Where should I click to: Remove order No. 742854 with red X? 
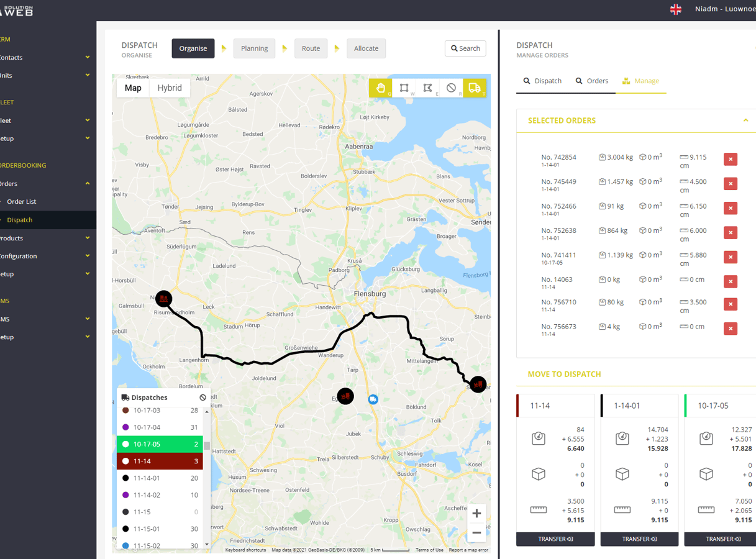(731, 160)
